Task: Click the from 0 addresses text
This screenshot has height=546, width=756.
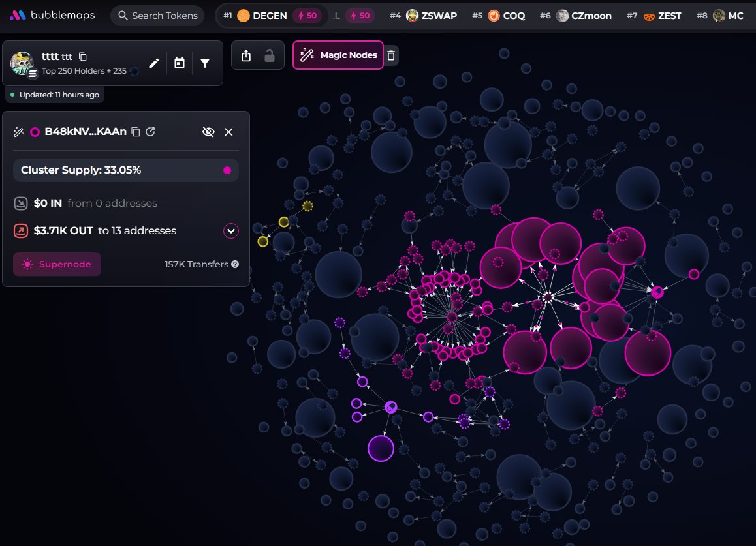Action: point(112,204)
